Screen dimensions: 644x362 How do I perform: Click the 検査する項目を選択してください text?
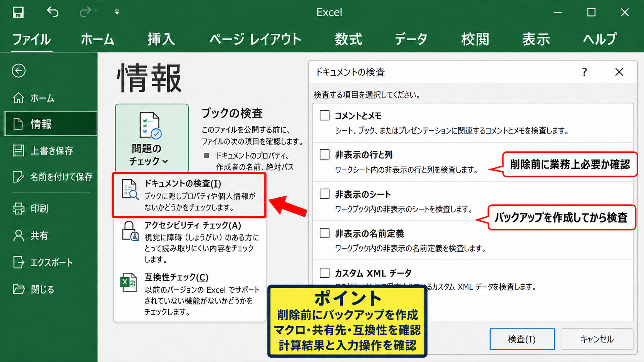(367, 95)
